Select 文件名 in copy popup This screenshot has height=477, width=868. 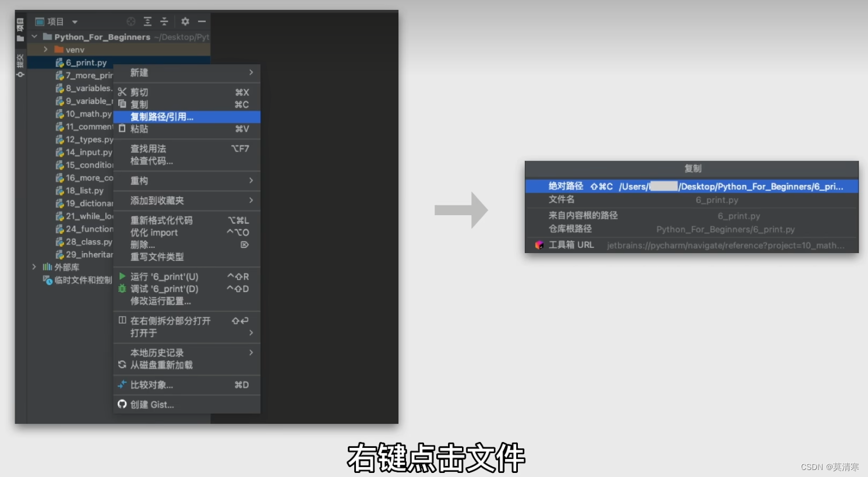pyautogui.click(x=691, y=199)
